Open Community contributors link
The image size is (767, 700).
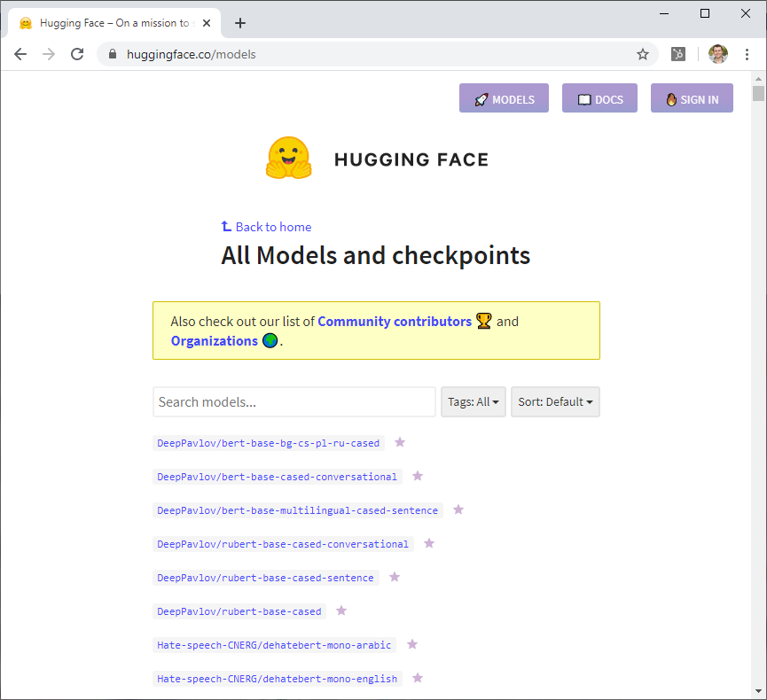click(x=395, y=321)
